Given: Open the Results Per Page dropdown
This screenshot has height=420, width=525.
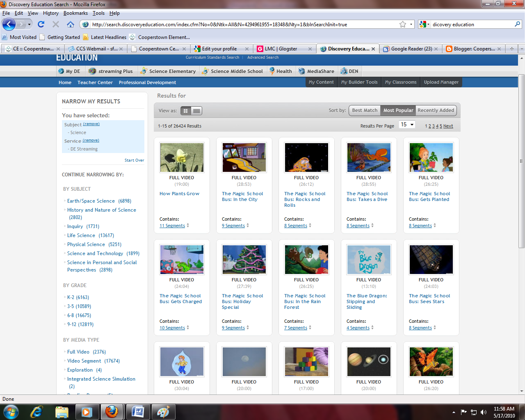Looking at the screenshot, I should pyautogui.click(x=407, y=125).
